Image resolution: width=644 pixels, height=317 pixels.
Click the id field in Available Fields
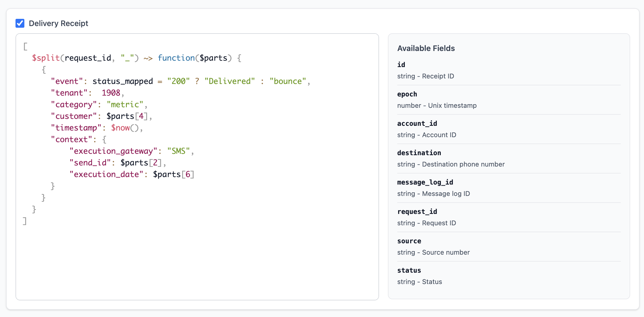[x=401, y=65]
